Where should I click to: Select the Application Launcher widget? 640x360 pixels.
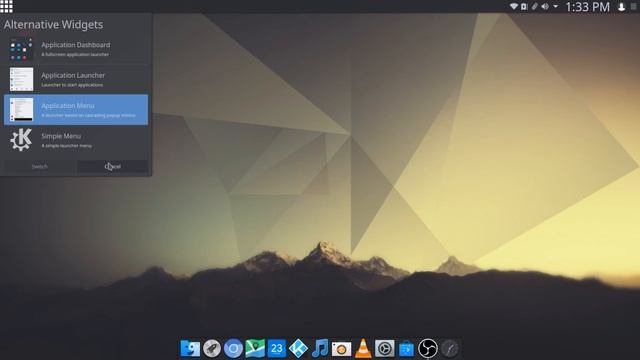coord(76,79)
